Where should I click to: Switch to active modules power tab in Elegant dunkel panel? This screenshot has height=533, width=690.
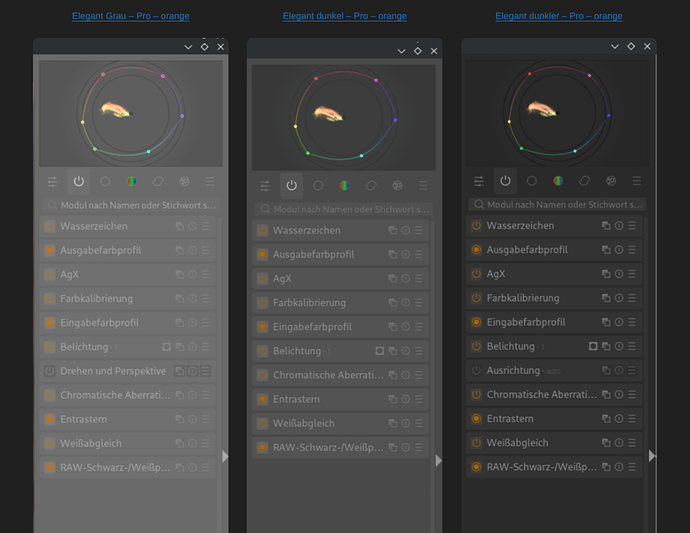pyautogui.click(x=291, y=185)
